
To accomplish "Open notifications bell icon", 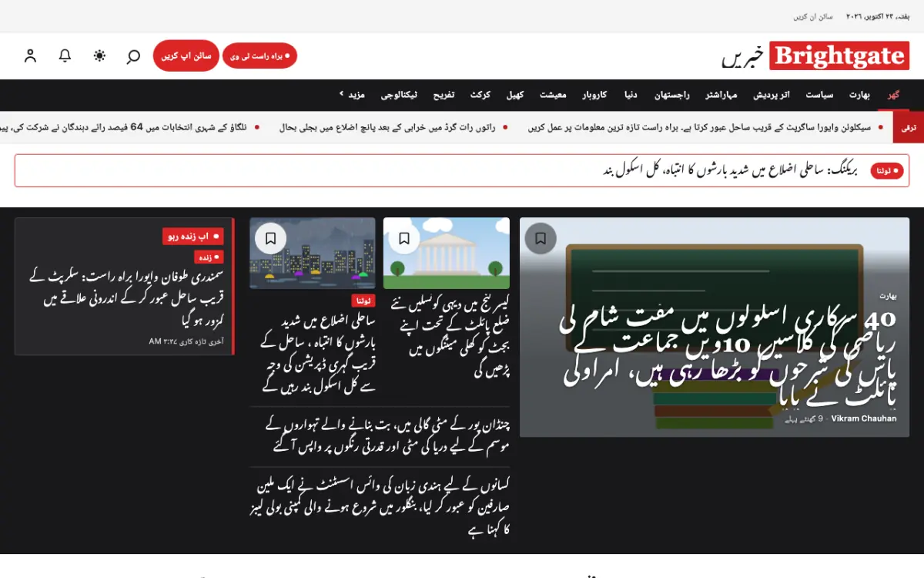I will [x=65, y=55].
